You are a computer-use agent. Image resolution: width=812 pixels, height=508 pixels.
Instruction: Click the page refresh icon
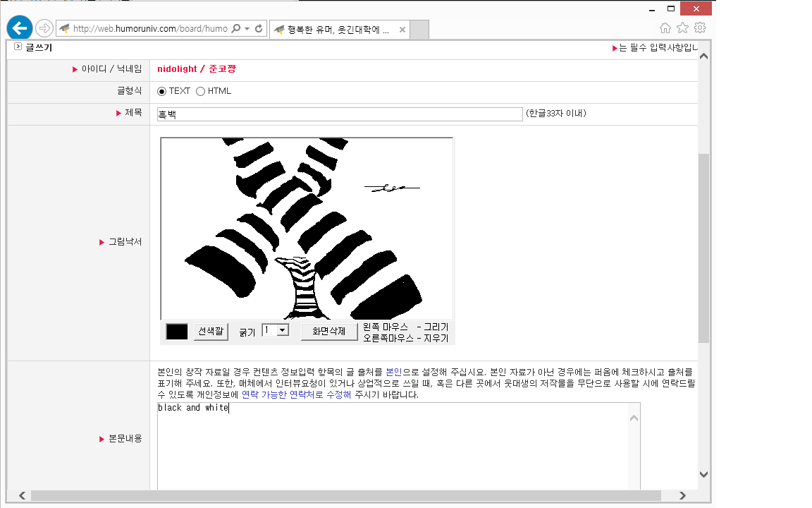click(259, 29)
